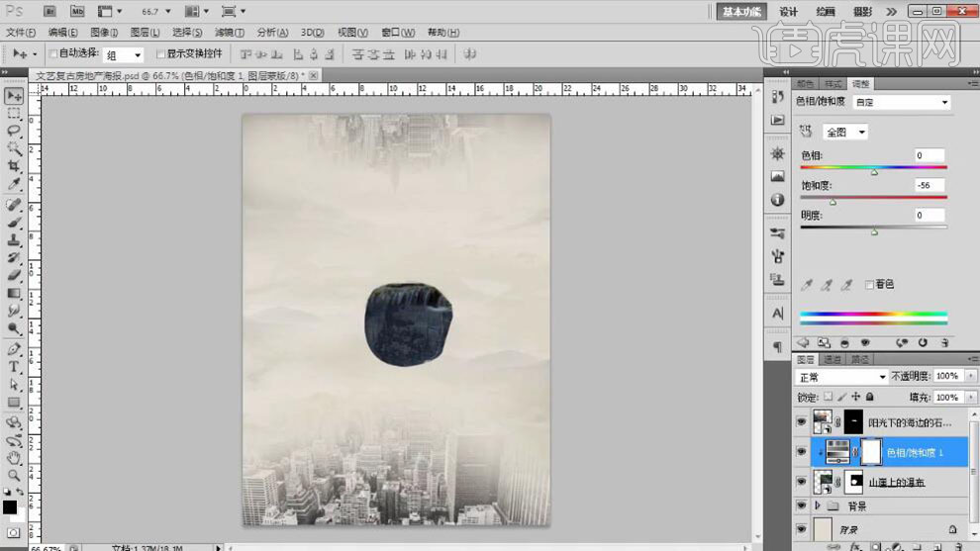980x551 pixels.
Task: Launch Mini Bridge from top bar
Action: click(77, 11)
